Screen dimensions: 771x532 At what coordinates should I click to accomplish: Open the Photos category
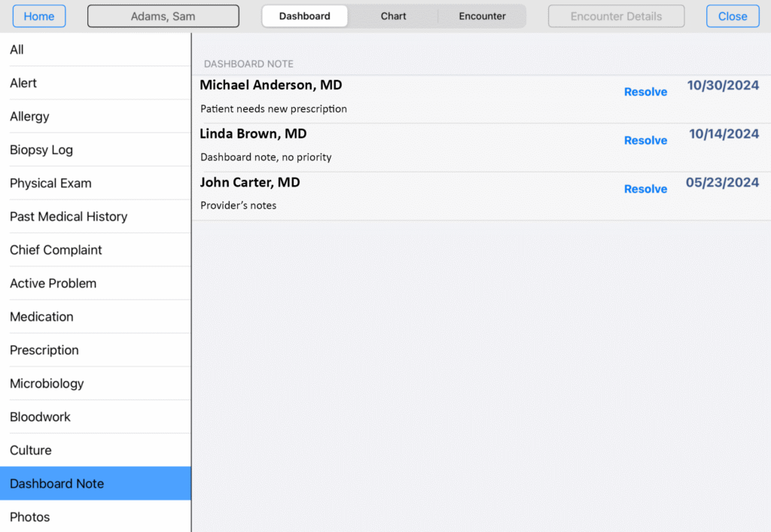point(95,517)
